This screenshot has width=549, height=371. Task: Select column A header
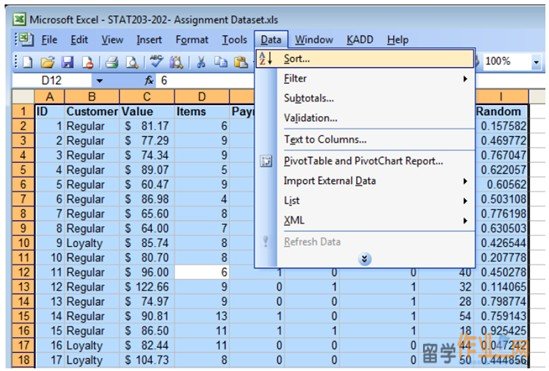point(50,97)
